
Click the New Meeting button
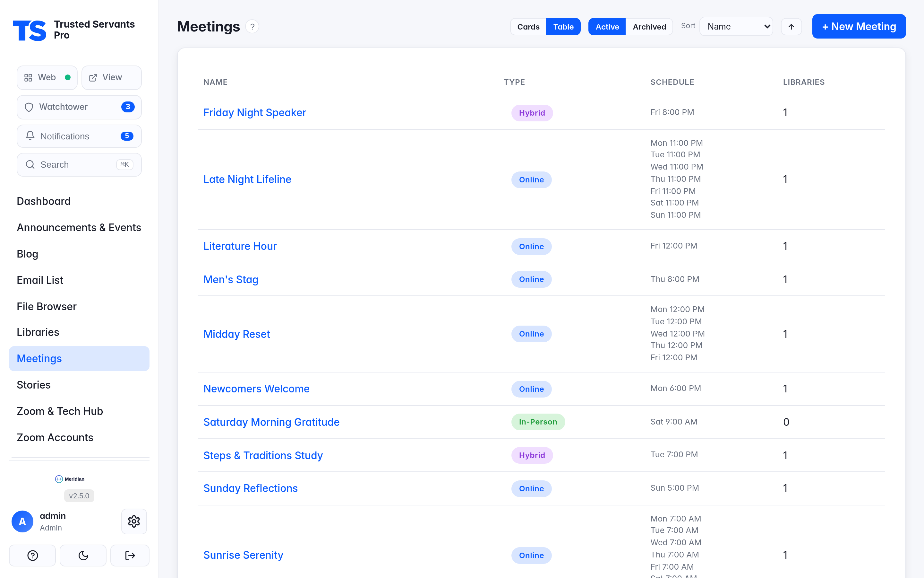(x=859, y=26)
